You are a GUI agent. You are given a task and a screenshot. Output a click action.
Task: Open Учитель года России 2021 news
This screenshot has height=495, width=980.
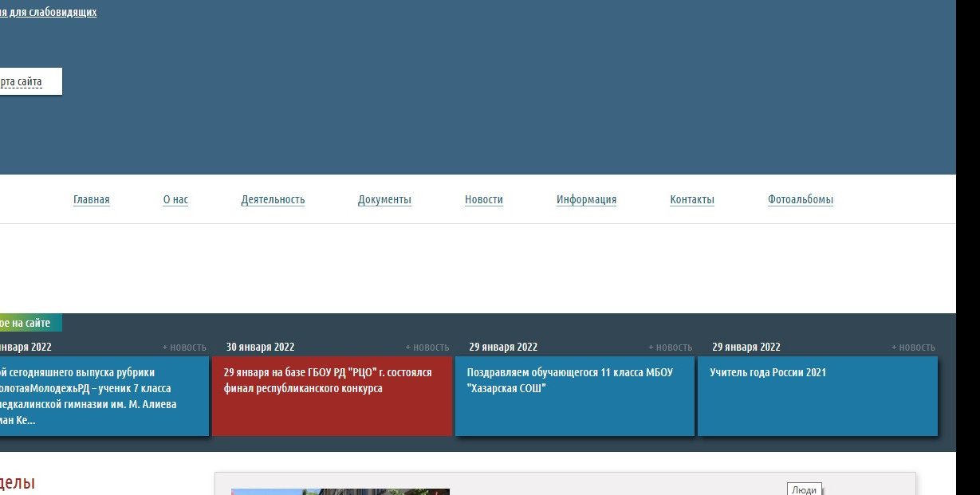817,395
